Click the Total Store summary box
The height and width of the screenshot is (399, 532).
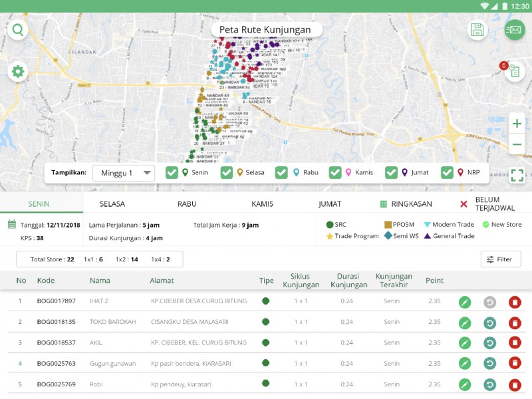pyautogui.click(x=99, y=259)
